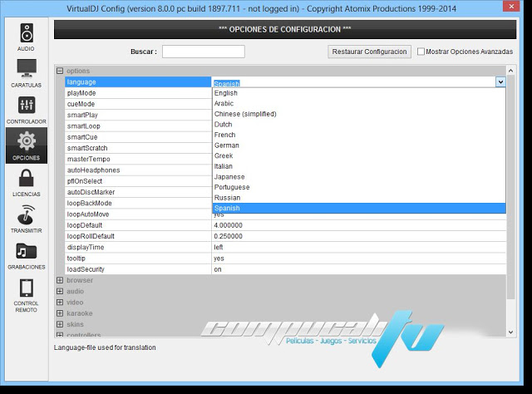Click the options list scrollbar thumb
Viewport: 532px width, 394px height.
[x=510, y=187]
